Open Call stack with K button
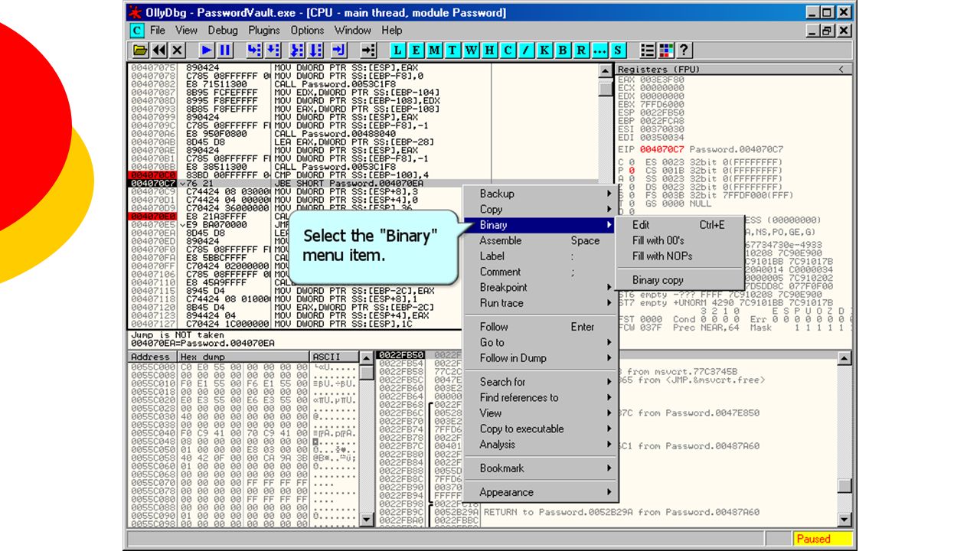The image size is (980, 551). pyautogui.click(x=544, y=51)
